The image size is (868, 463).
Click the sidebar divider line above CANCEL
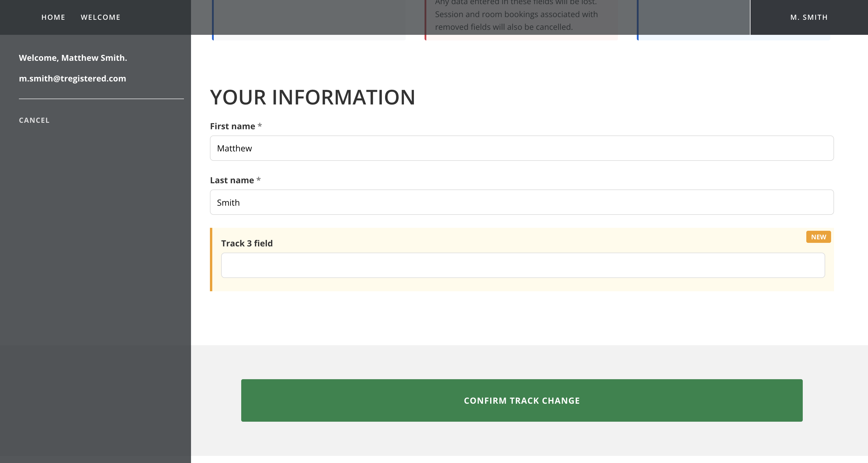101,99
